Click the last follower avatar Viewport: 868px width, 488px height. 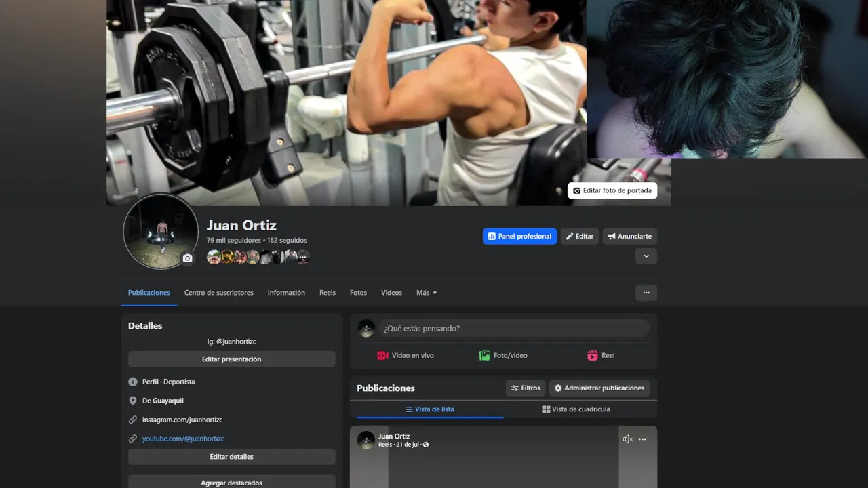click(304, 257)
